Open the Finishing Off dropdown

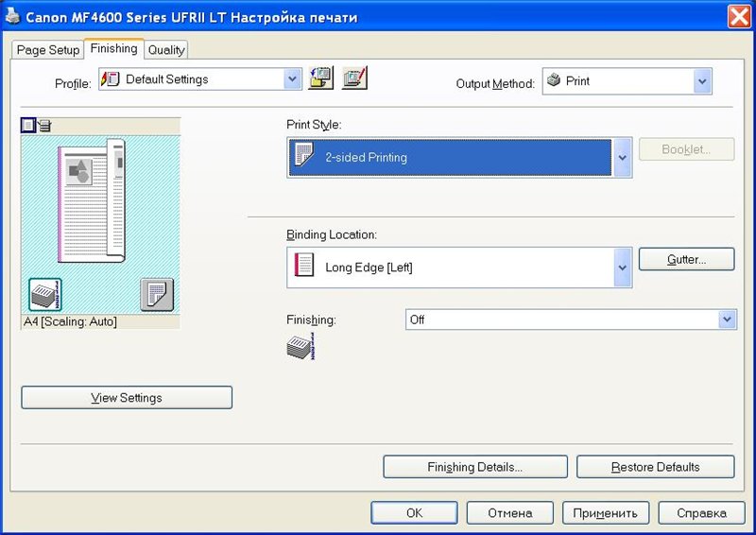click(x=727, y=319)
